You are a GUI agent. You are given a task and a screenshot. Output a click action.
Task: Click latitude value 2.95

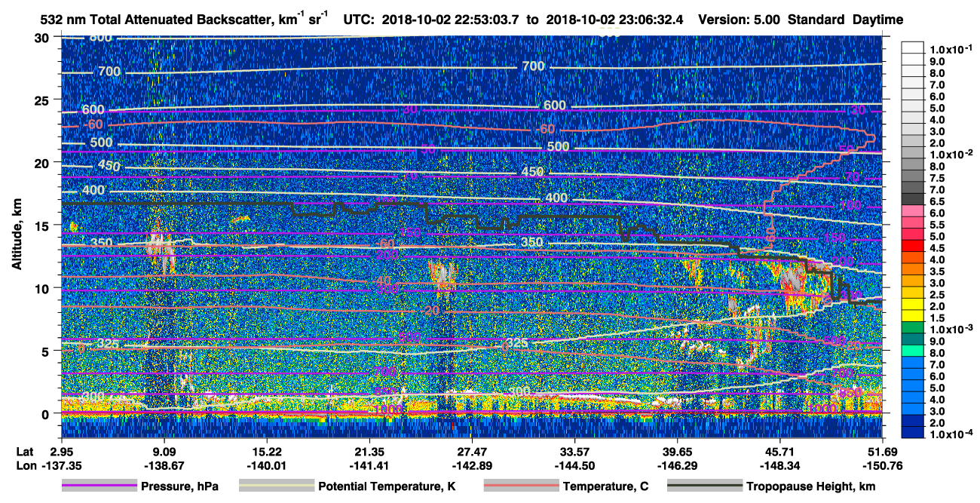pyautogui.click(x=60, y=451)
